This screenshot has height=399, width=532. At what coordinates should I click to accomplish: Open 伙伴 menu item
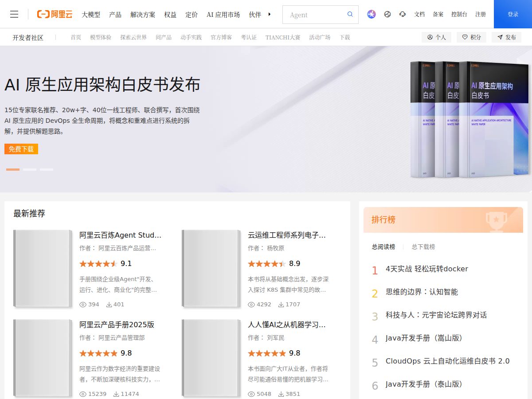click(255, 15)
